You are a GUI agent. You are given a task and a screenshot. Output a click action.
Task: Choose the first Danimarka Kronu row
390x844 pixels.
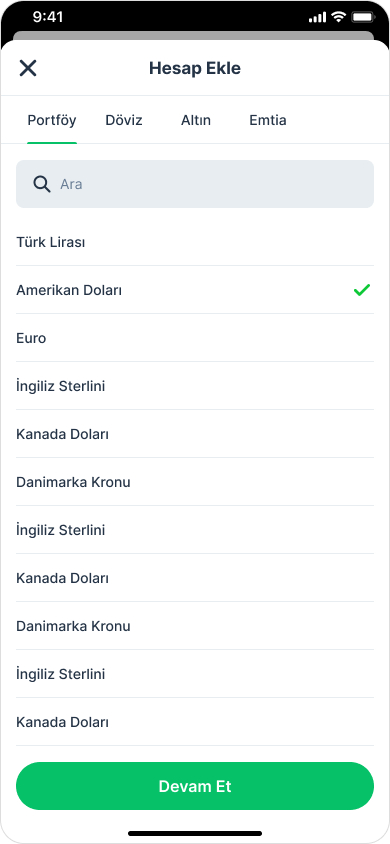coord(195,482)
